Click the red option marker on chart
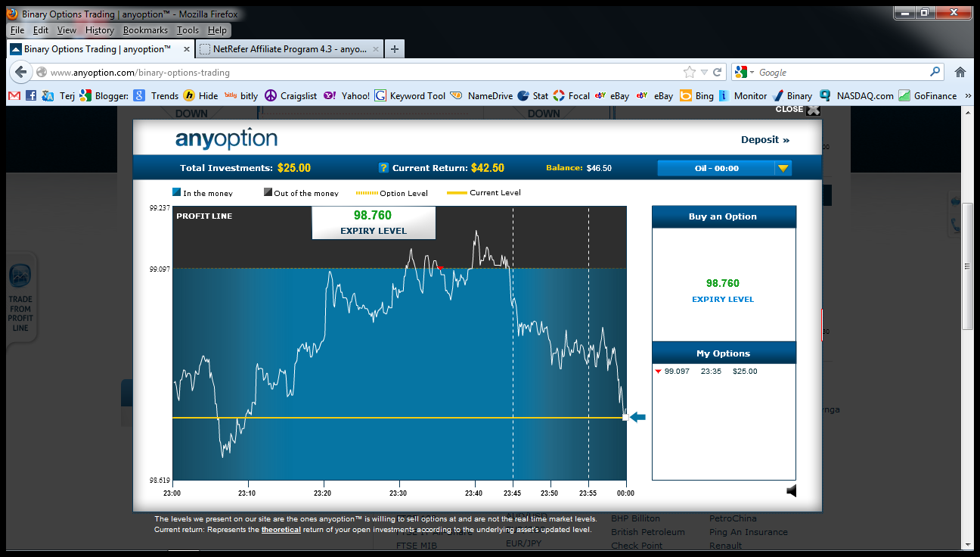980x557 pixels. pos(440,267)
